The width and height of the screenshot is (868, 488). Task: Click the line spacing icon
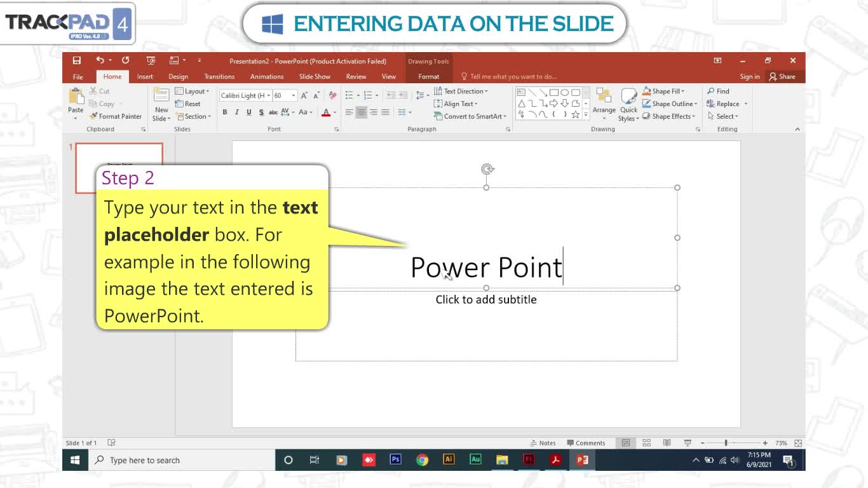point(419,95)
